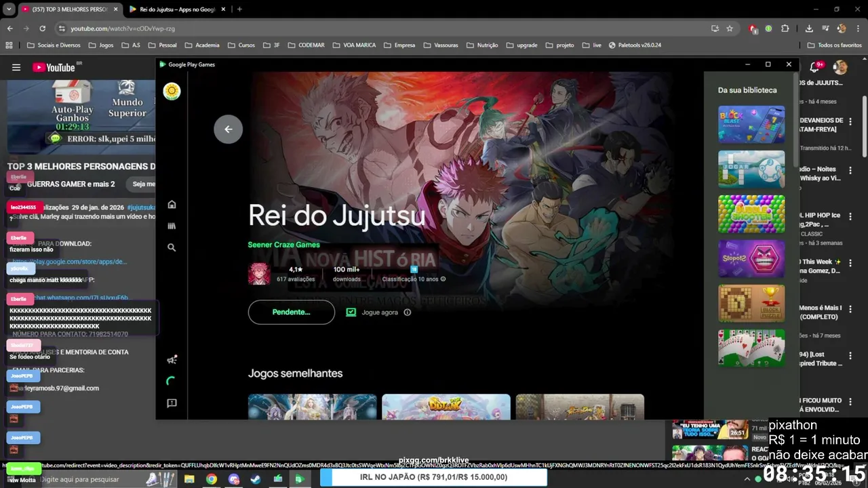Open the Rei do Jujutsu game icon thumbnail
Image resolution: width=868 pixels, height=488 pixels.
click(259, 274)
